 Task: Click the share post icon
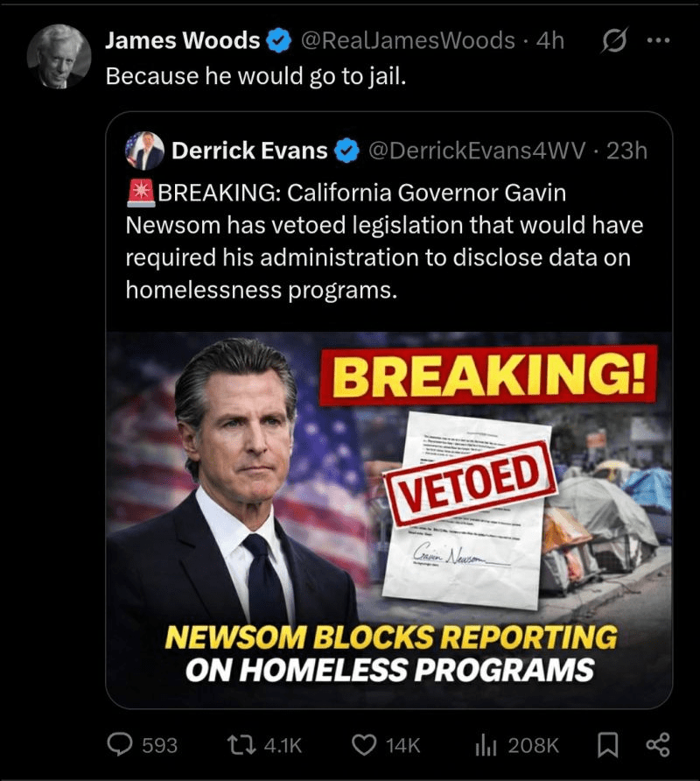pyautogui.click(x=656, y=744)
